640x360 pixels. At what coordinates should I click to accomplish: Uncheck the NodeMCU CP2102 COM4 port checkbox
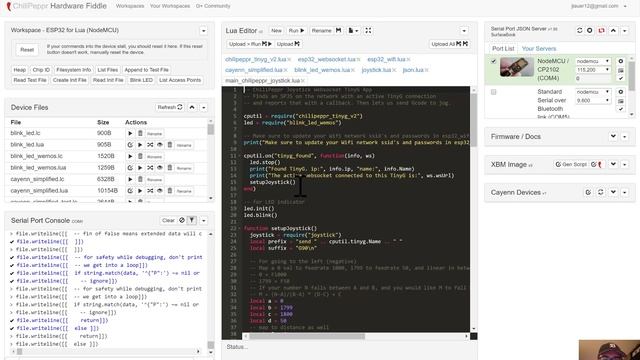(493, 61)
